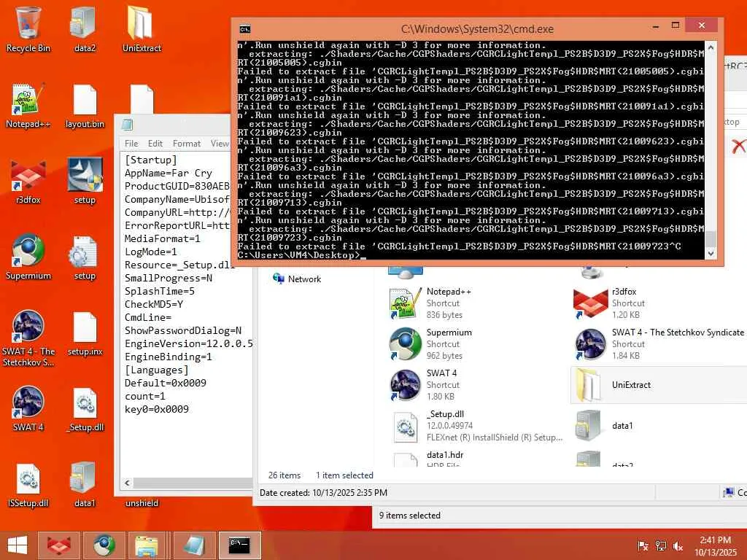This screenshot has height=560, width=747.
Task: Select the unshield desktop item
Action: pos(142,503)
